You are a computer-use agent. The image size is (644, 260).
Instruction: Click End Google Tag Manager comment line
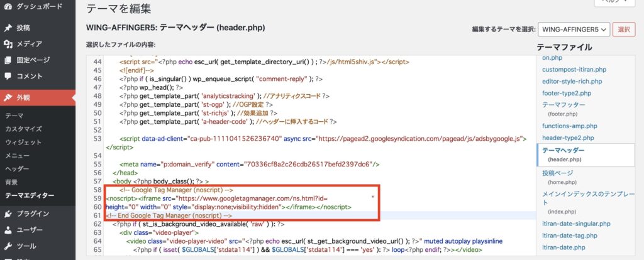click(x=169, y=215)
